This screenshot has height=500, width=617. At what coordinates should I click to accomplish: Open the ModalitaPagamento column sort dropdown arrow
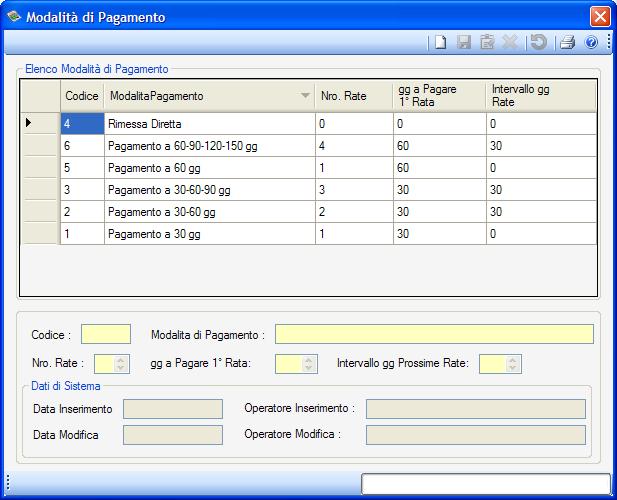coord(305,97)
